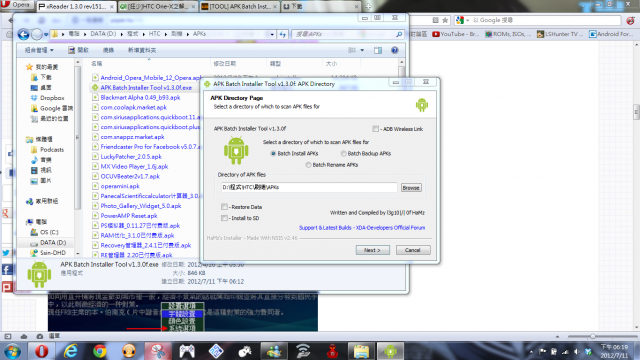Select Batch Backup APKs radio option

click(x=343, y=153)
